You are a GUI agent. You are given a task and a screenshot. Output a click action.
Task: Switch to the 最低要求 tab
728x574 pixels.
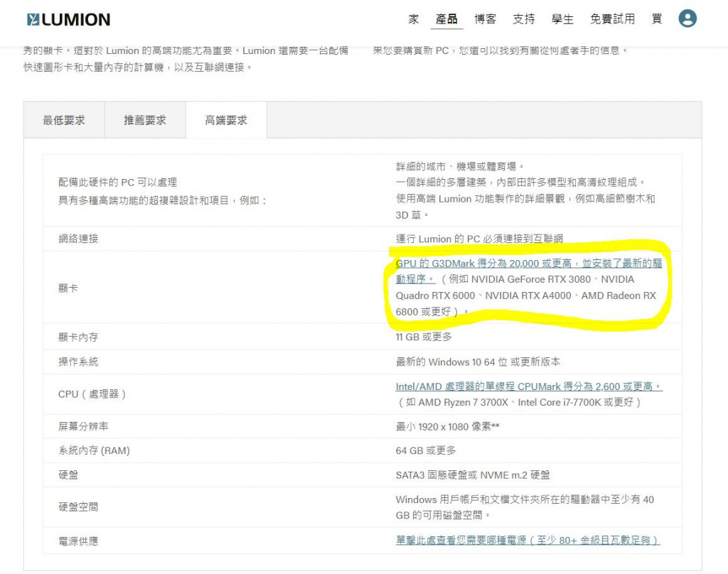[x=64, y=120]
